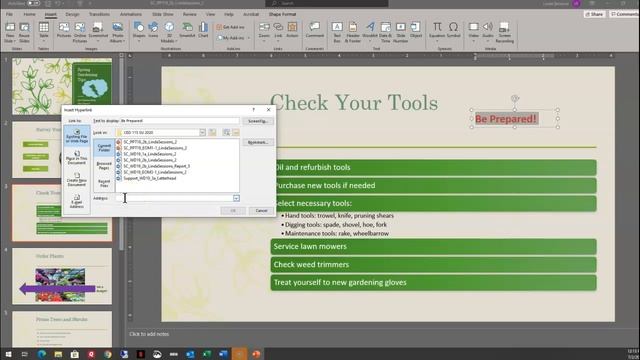Switch to the Home tab

tap(29, 14)
